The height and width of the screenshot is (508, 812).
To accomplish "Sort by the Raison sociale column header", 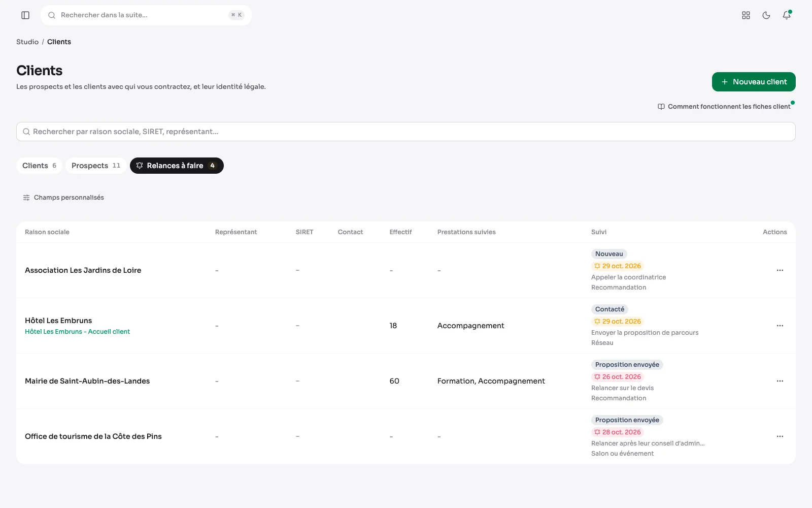I will (x=47, y=232).
